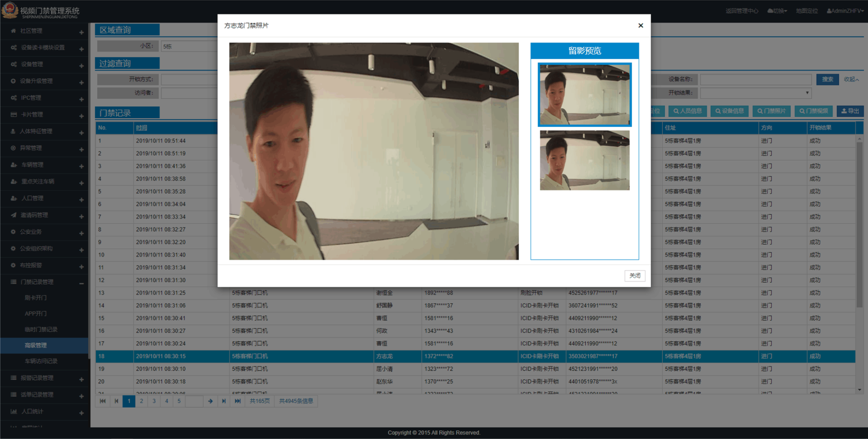This screenshot has height=439, width=868.
Task: Jump to the last page icon in pagination
Action: [237, 401]
